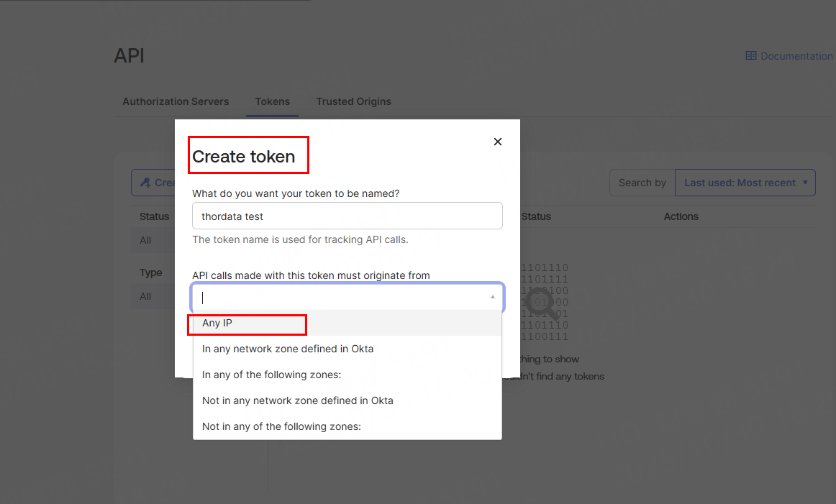Click the Documentation book icon
The image size is (836, 504).
click(x=750, y=55)
